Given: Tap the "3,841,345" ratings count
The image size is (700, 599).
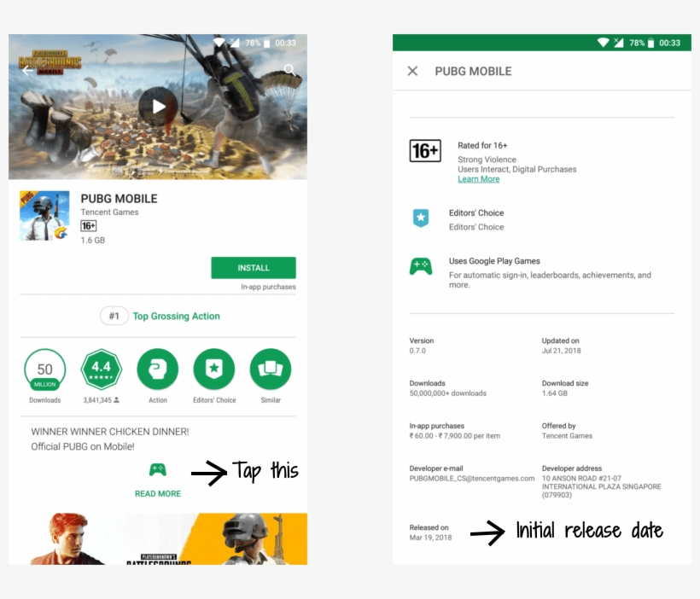Looking at the screenshot, I should pos(97,400).
